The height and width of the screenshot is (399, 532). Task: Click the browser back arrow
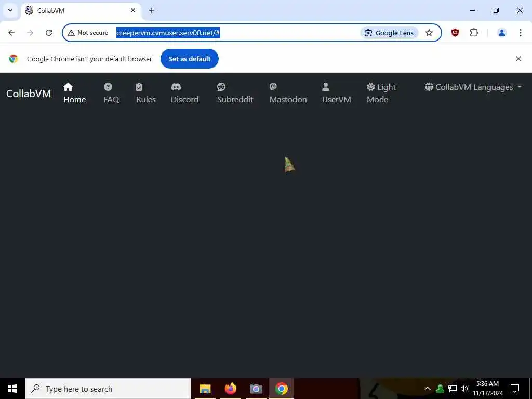coord(11,33)
